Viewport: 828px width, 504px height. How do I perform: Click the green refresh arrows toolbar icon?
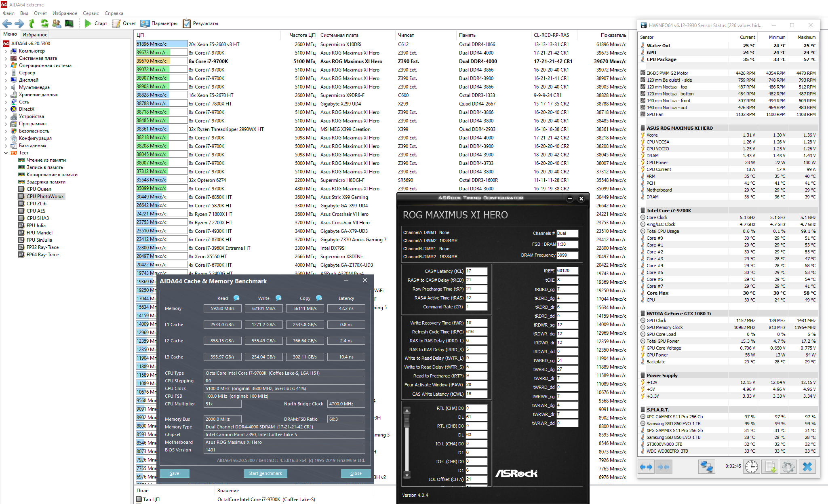point(44,23)
